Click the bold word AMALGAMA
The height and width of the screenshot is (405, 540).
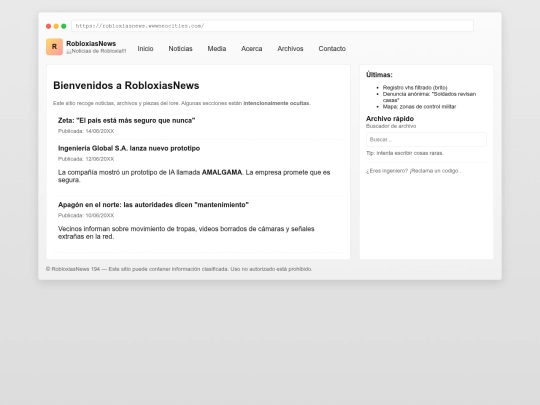[222, 173]
